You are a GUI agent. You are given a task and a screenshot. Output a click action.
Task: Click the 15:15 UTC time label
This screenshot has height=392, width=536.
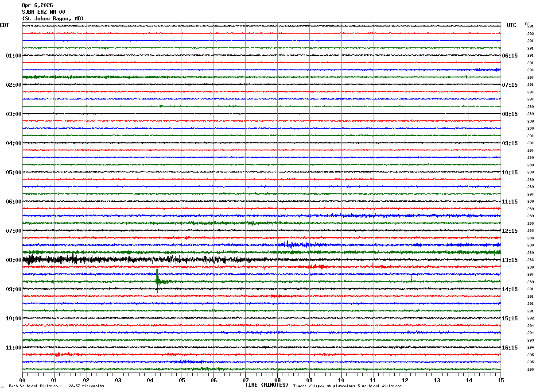[510, 319]
